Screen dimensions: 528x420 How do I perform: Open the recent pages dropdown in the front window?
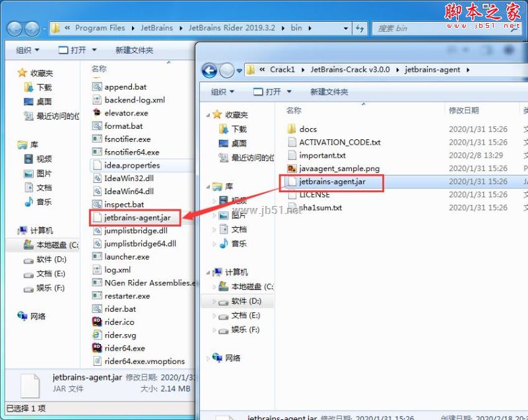(x=239, y=71)
